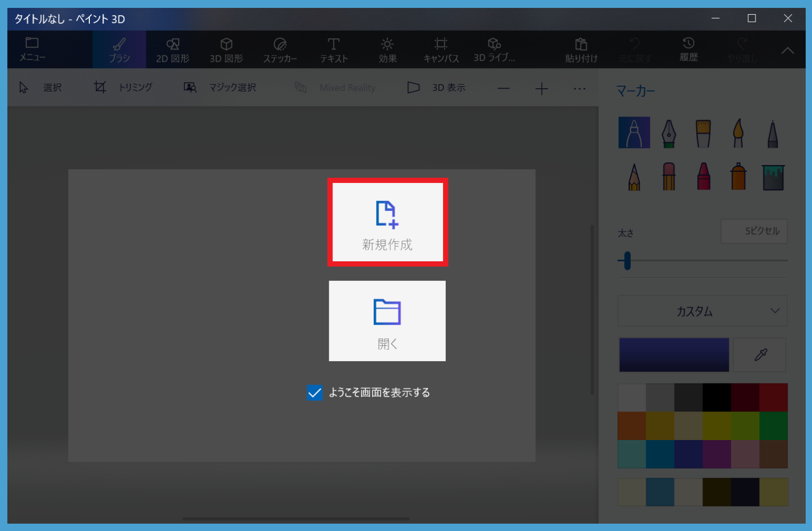
Task: Zoom out with the minus icon
Action: click(504, 88)
